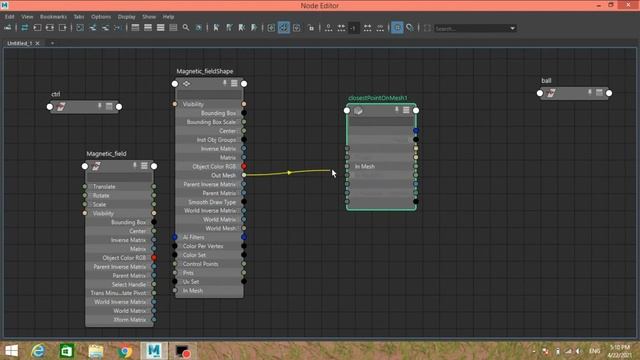Expand Translate input plug on Magnetic_field
Screen dimensions: 640x360
(85, 187)
